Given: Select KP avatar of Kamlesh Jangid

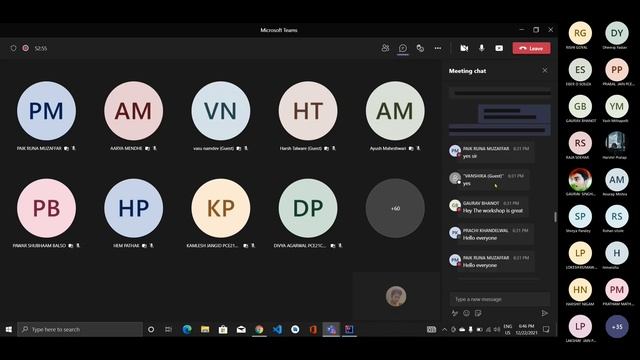Looking at the screenshot, I should pos(221,208).
